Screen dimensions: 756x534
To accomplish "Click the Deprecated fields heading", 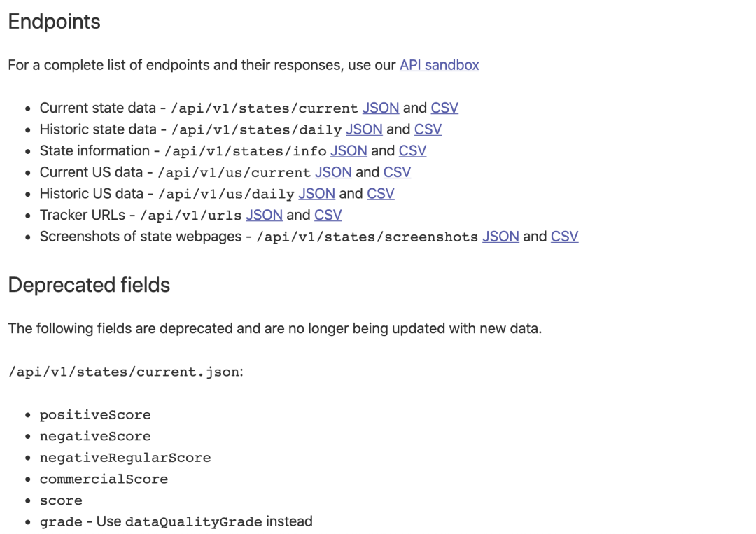I will tap(89, 285).
